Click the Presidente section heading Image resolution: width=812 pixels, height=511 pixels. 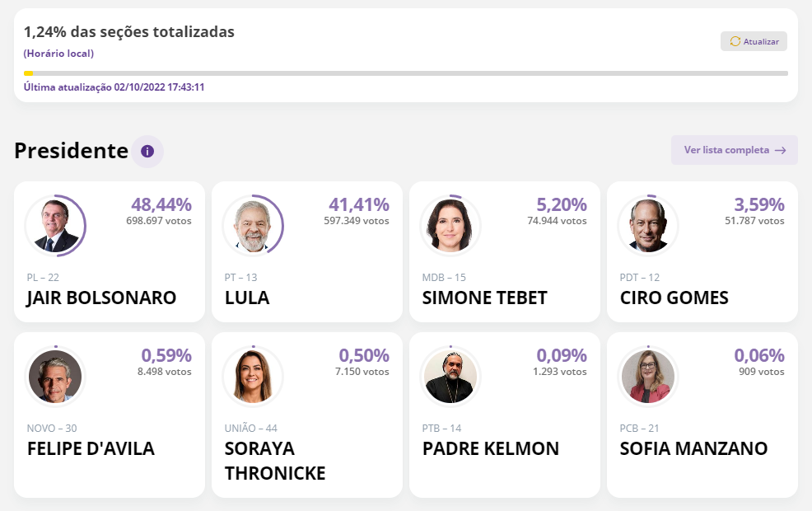[71, 151]
